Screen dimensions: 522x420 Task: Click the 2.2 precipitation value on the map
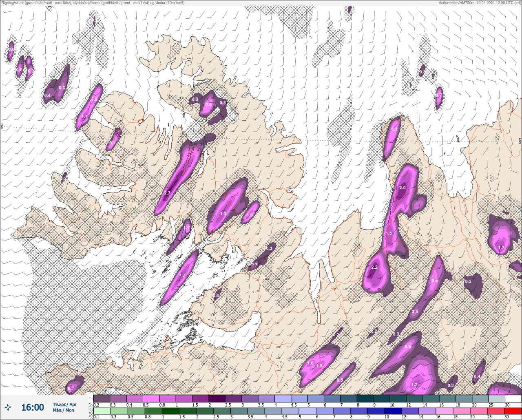click(374, 267)
